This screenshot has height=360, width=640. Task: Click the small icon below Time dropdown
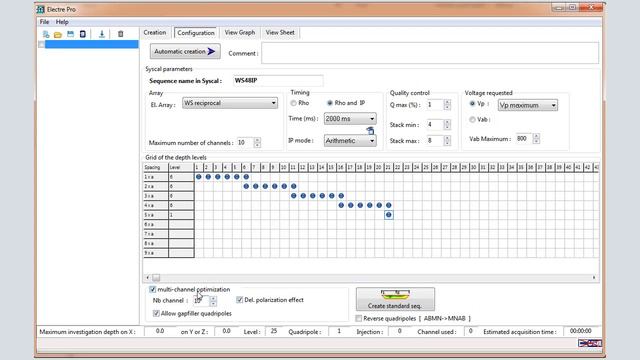370,131
